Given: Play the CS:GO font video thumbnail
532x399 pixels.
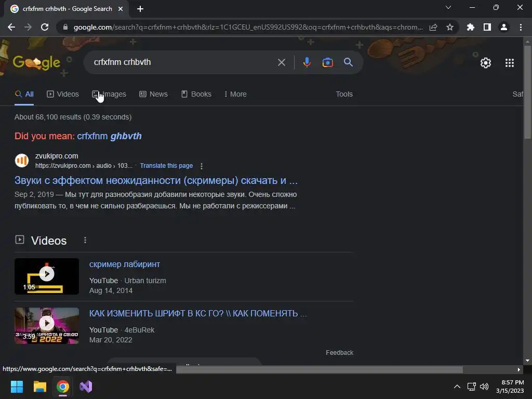Looking at the screenshot, I should pos(47,326).
